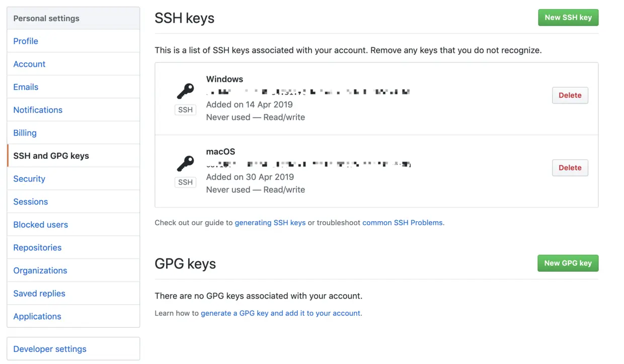Go to Sessions settings
Viewport: 624px width, 364px height.
point(30,201)
